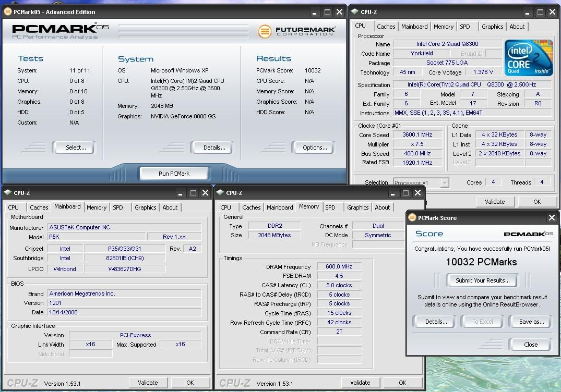Minimize the top-right CPU-Z CPU window

528,12
